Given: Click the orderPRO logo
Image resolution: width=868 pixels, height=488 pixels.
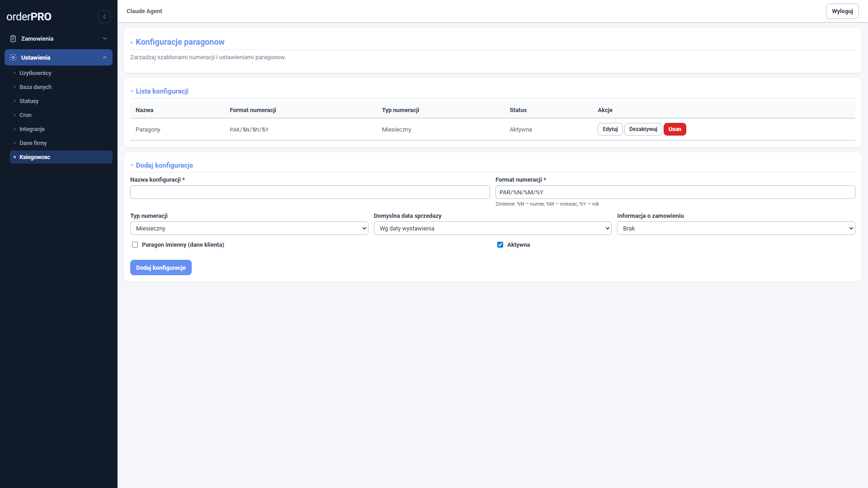Looking at the screenshot, I should pos(29,17).
